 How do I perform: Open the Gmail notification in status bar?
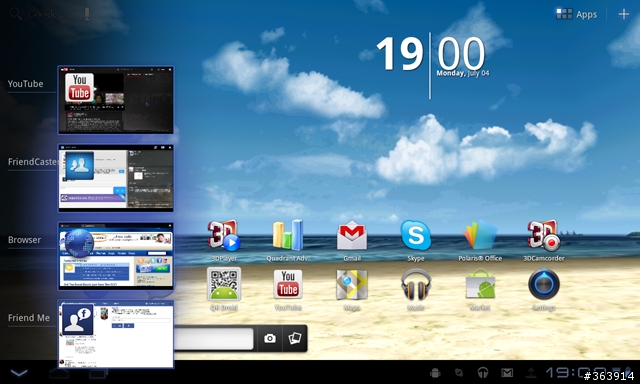[x=507, y=373]
